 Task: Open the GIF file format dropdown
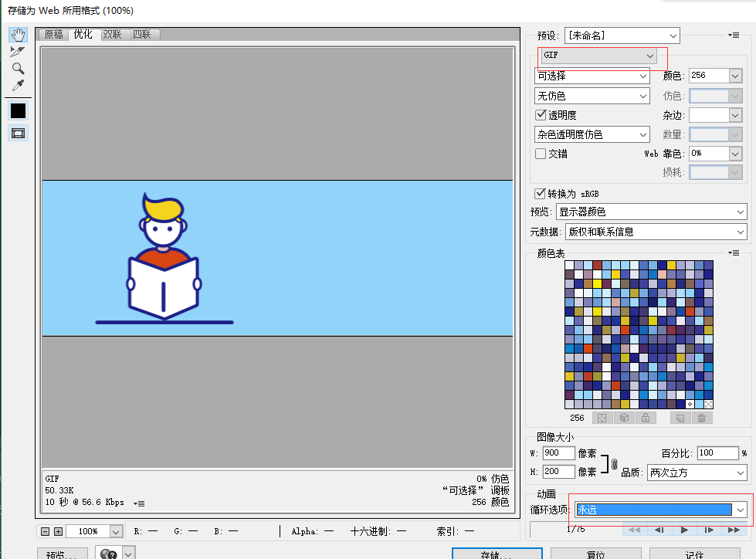[598, 56]
